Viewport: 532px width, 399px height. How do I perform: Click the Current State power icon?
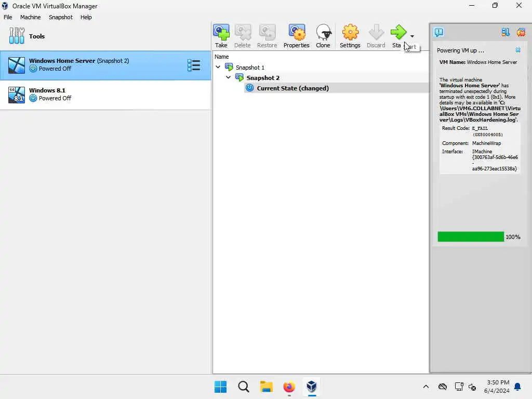250,88
